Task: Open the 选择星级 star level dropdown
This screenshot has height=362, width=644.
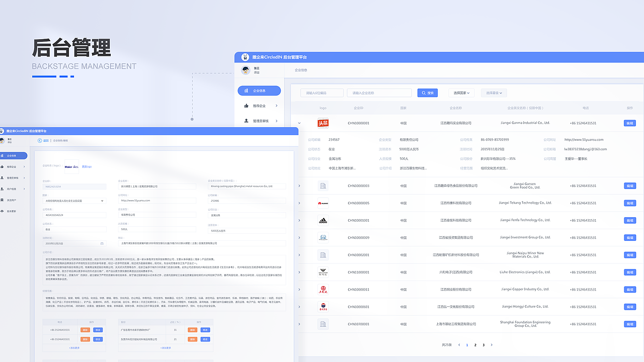Action: click(x=494, y=93)
